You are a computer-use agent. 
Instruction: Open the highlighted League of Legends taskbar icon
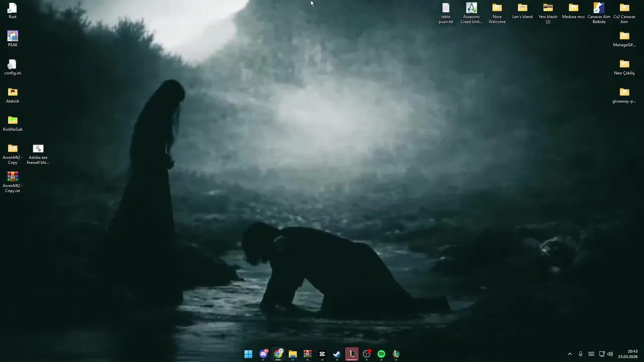(352, 354)
